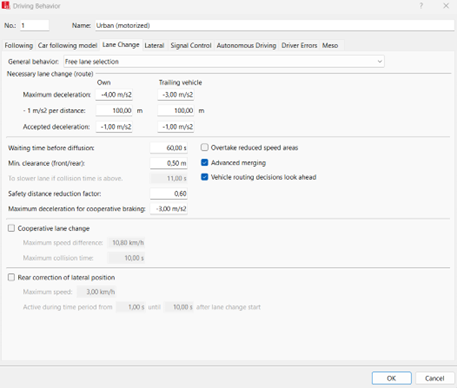Tick Rear correction of lateral position
457x388 pixels.
11,277
